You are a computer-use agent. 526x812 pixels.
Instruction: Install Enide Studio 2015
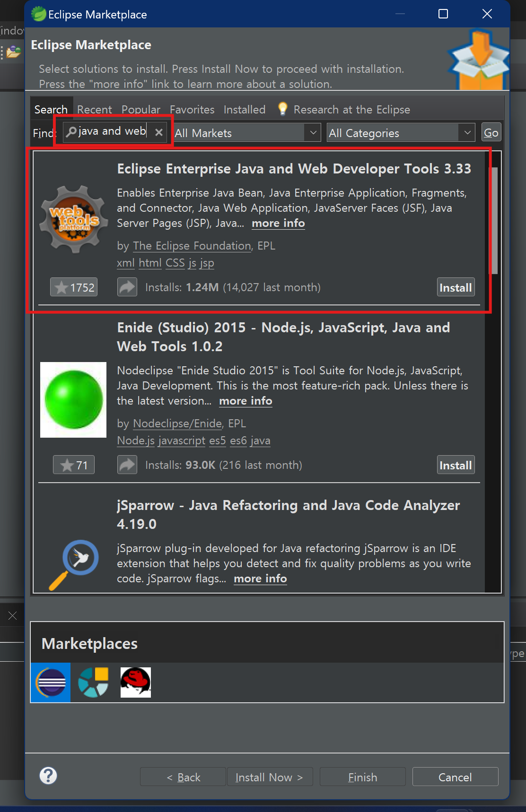pos(456,465)
